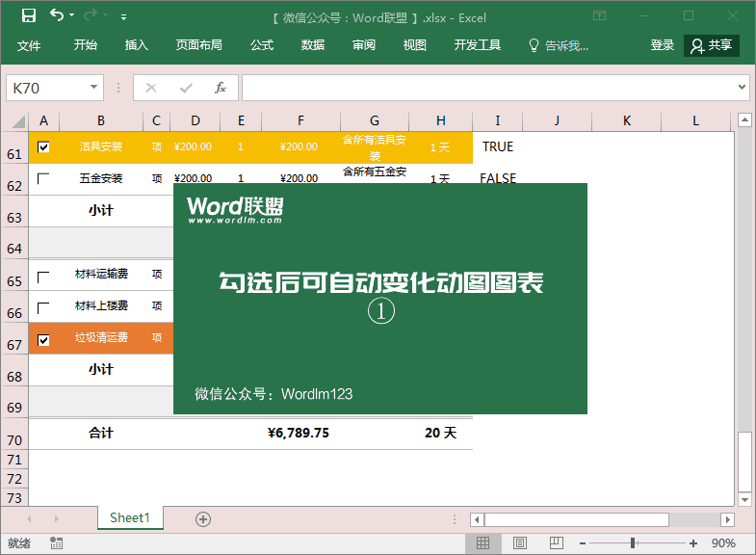This screenshot has width=756, height=555.
Task: Expand the formula bar with its chevron
Action: (742, 88)
